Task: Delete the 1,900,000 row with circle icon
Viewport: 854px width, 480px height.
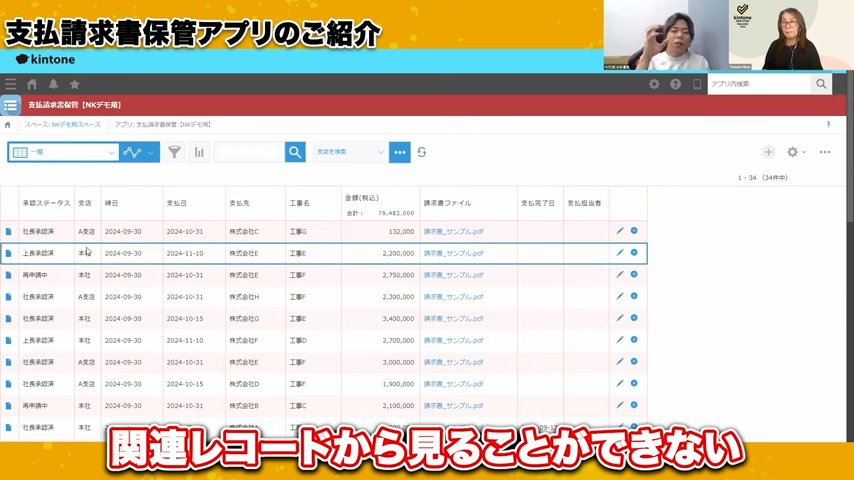Action: point(634,384)
